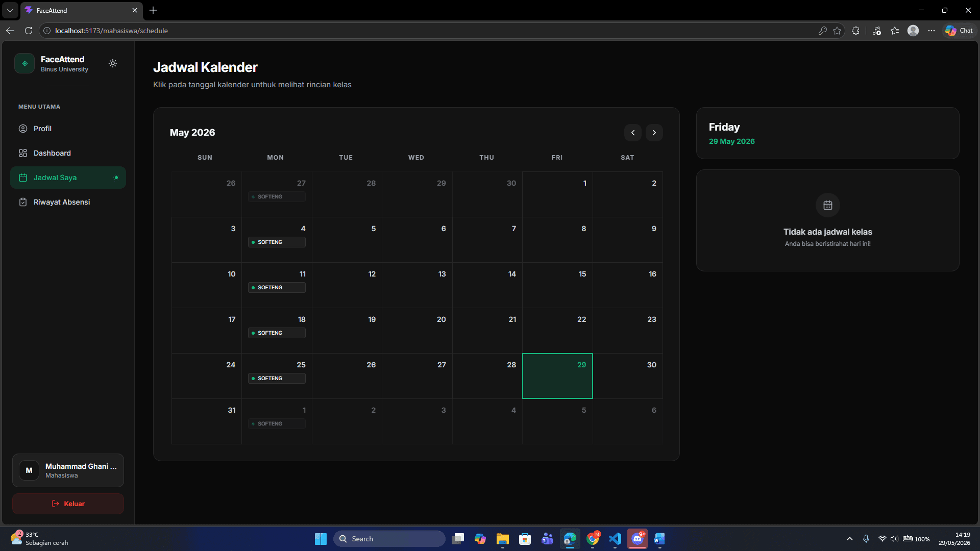
Task: Open the Muhammad Ghani user card
Action: point(68,470)
